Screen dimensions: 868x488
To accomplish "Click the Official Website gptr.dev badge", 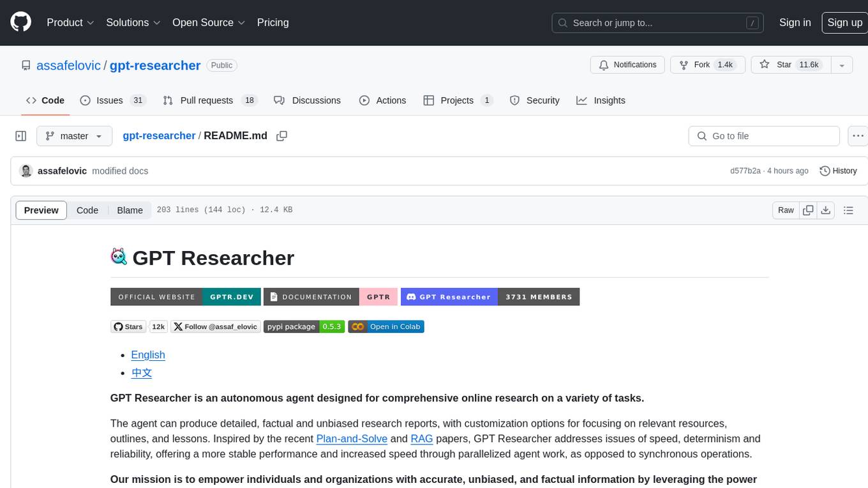I will click(186, 296).
